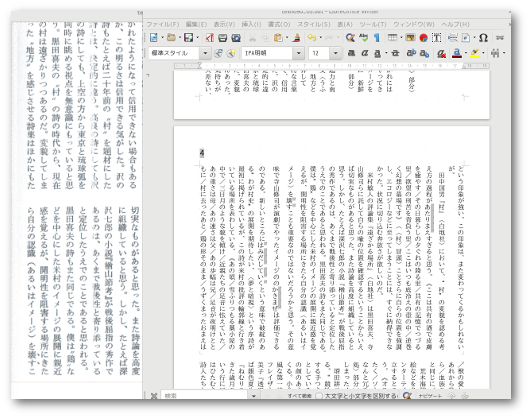The height and width of the screenshot is (418, 530).
Task: Open the スタイル(S) menu
Action: [x=314, y=24]
